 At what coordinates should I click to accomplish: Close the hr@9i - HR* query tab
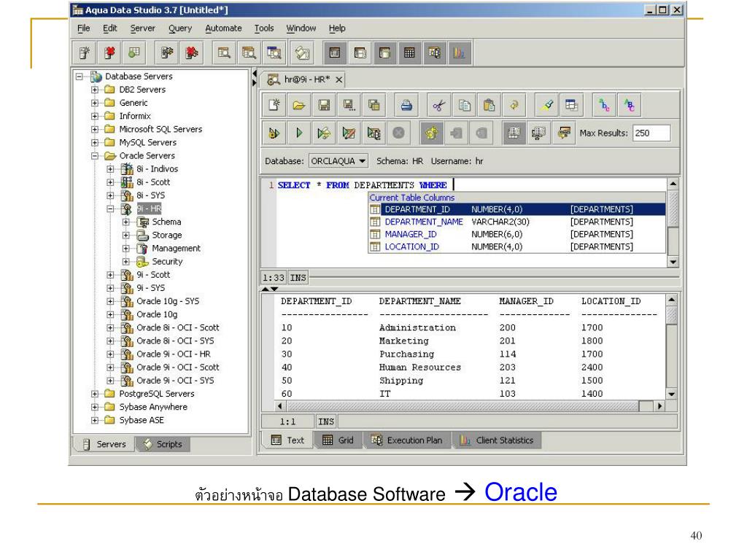tap(338, 79)
